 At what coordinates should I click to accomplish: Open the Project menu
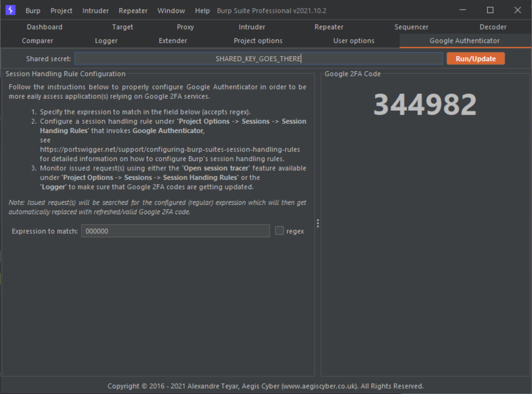click(x=61, y=11)
